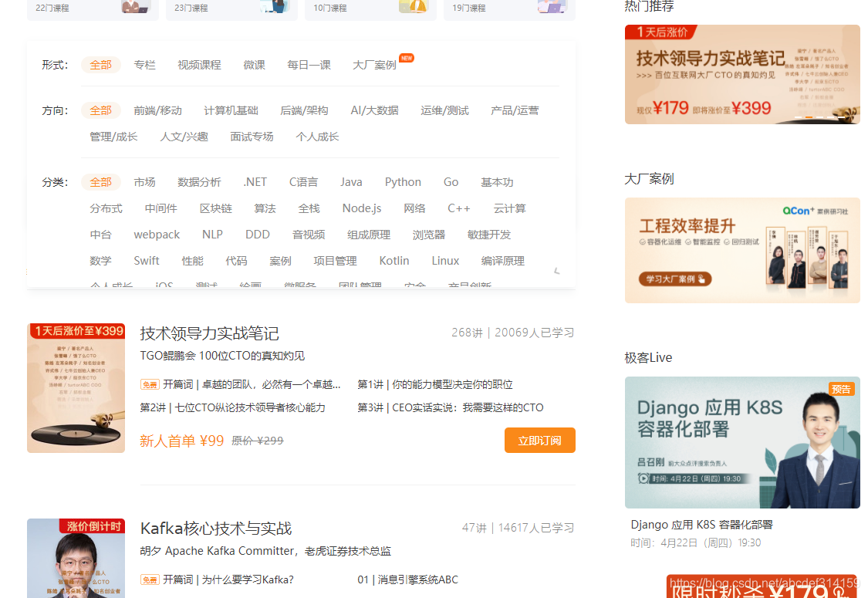Pick the Node.js category
Image resolution: width=868 pixels, height=598 pixels.
tap(362, 208)
